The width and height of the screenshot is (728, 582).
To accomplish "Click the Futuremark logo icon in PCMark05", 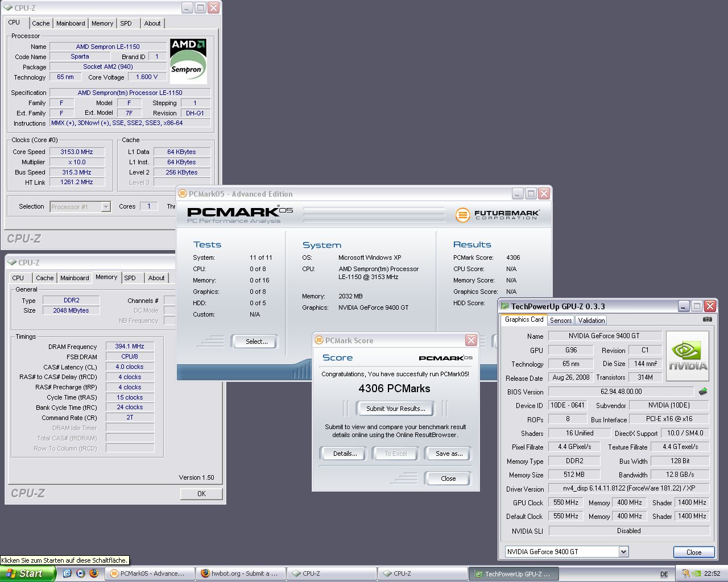I will (462, 215).
